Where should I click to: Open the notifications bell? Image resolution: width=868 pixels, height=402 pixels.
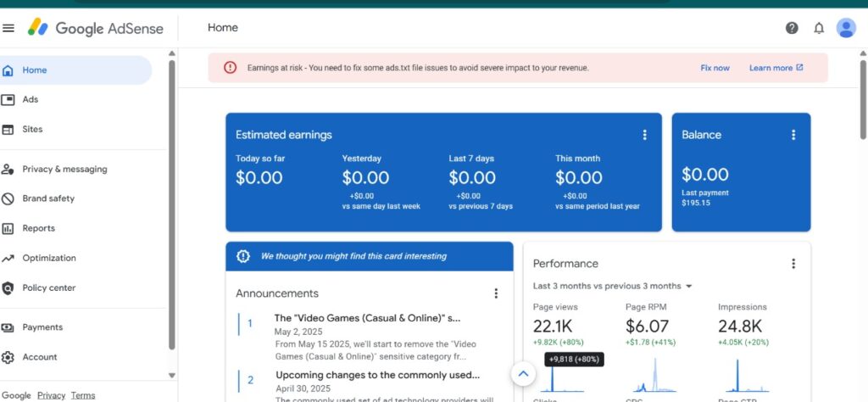[x=819, y=28]
